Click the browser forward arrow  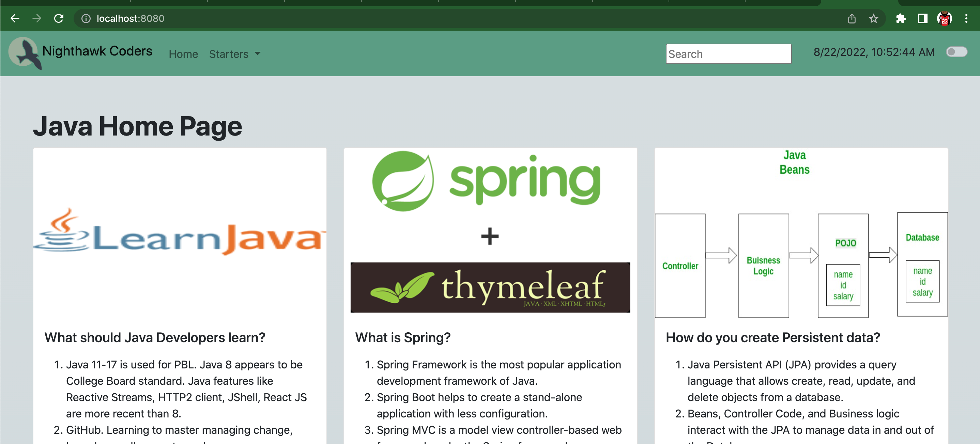36,18
